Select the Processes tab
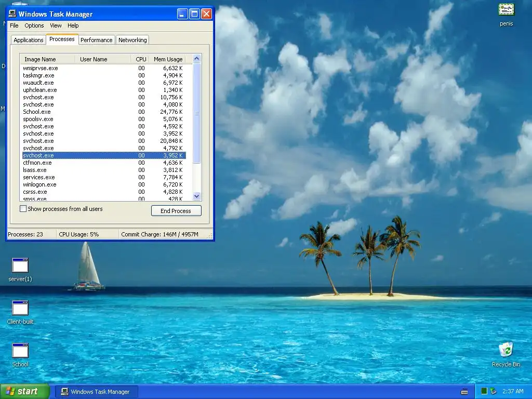This screenshot has height=399, width=532. click(x=62, y=39)
